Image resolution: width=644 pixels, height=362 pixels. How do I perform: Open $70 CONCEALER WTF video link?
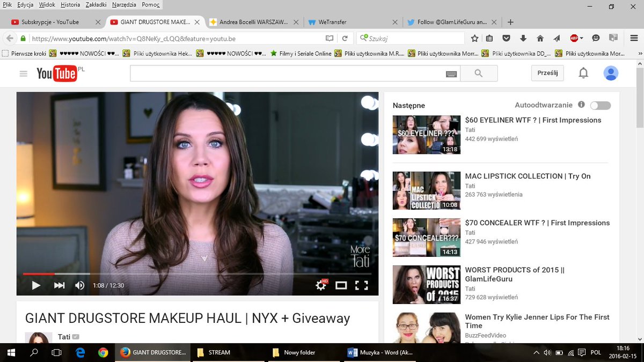pos(537,223)
